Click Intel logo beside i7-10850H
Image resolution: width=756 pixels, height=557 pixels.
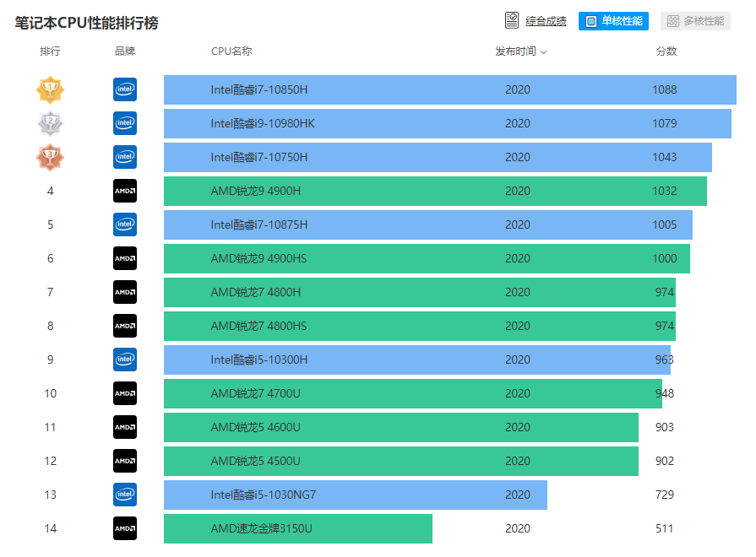click(x=125, y=89)
